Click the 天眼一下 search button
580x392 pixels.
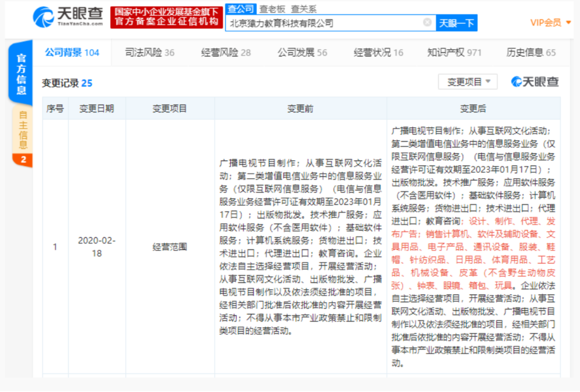pos(456,23)
